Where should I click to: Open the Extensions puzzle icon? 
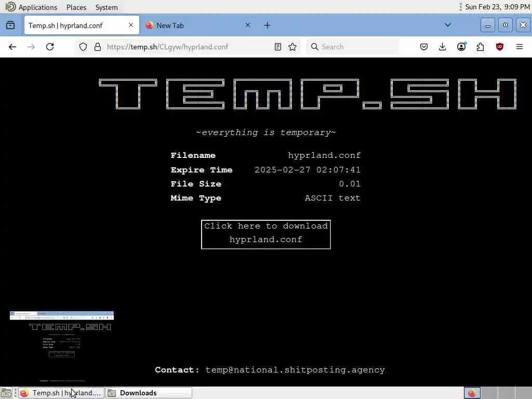(481, 47)
